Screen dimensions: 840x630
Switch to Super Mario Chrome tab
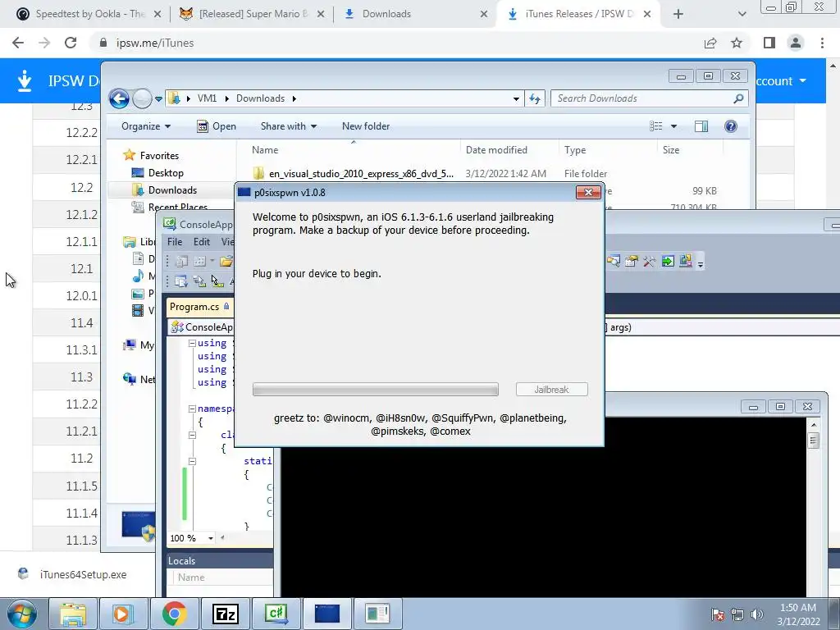(x=252, y=14)
